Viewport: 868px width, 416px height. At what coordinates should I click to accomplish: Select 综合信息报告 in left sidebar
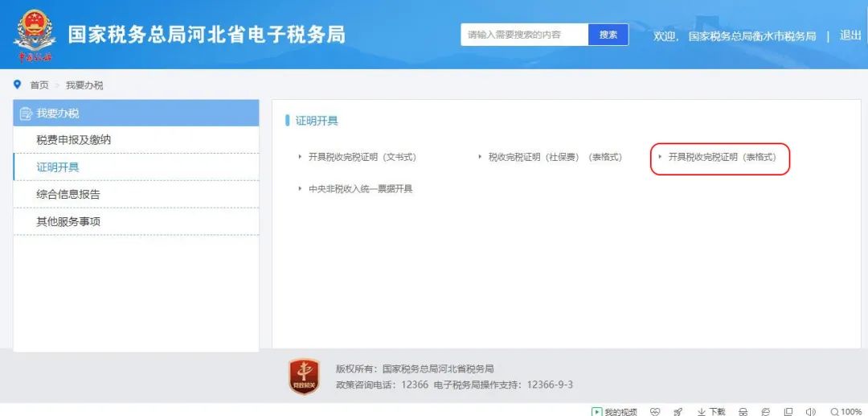68,195
